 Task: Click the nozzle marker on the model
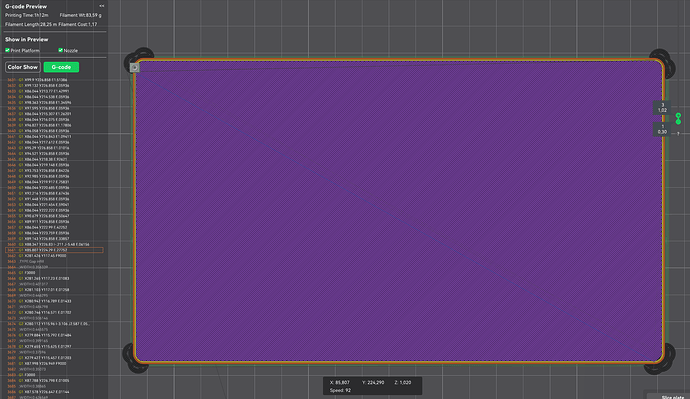click(135, 67)
